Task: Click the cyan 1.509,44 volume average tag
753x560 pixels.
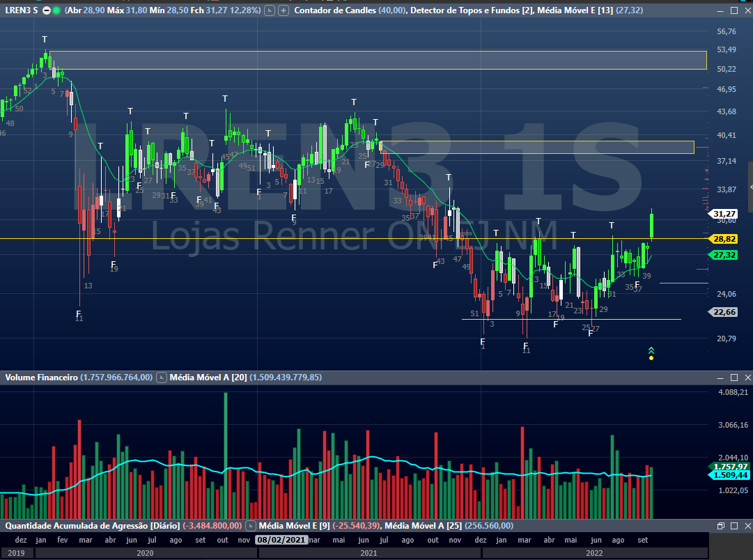Action: pyautogui.click(x=729, y=475)
